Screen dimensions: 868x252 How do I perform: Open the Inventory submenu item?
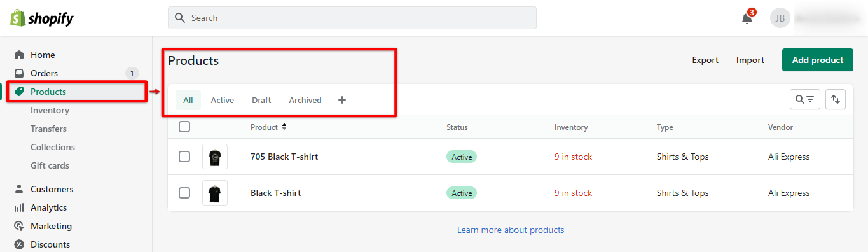[x=50, y=110]
